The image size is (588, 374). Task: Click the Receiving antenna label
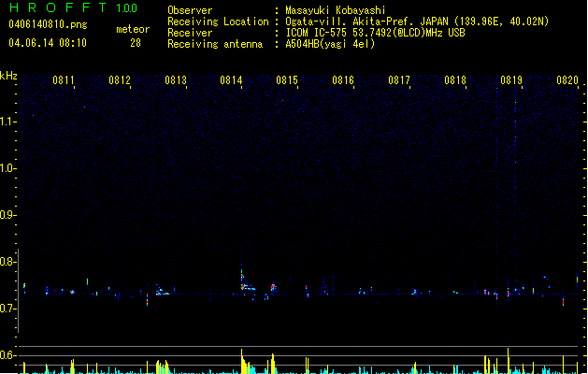(x=215, y=44)
